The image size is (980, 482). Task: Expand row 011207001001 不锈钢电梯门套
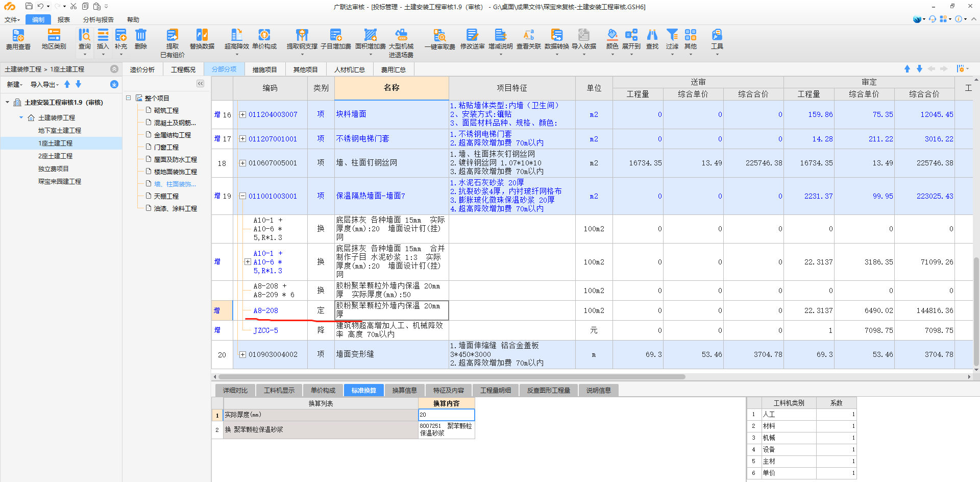click(x=243, y=139)
